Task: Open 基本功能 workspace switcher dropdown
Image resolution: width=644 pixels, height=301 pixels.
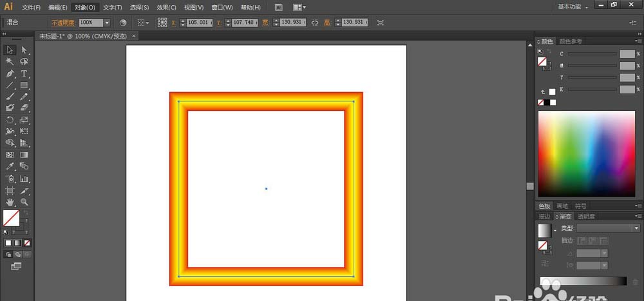Action: click(573, 7)
